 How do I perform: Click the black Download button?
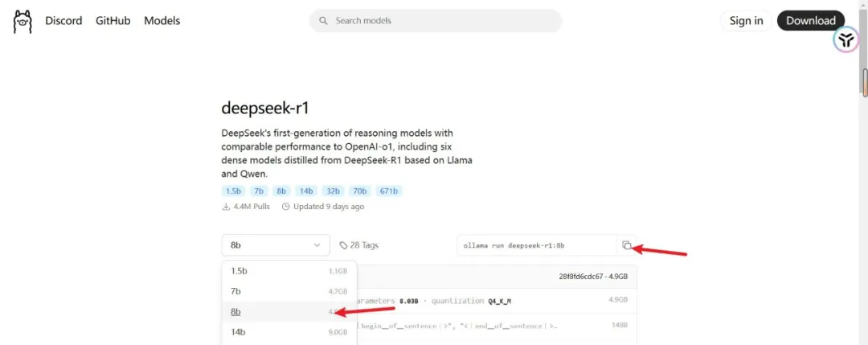tap(811, 21)
